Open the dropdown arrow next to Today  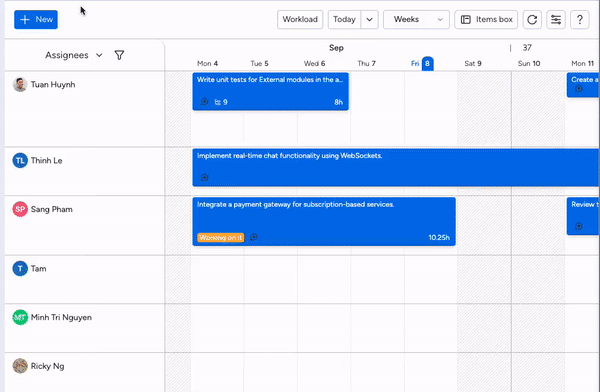369,20
